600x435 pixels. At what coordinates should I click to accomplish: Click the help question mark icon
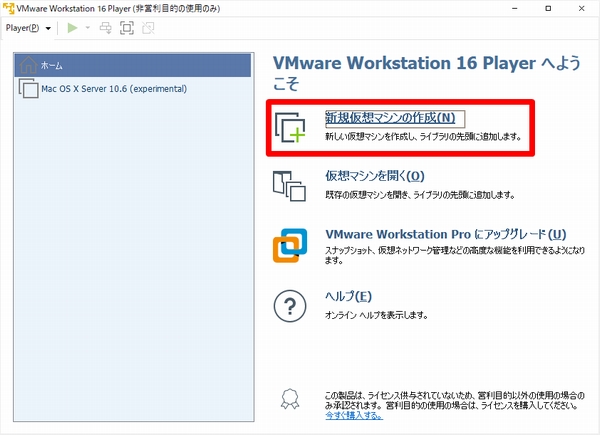(290, 306)
